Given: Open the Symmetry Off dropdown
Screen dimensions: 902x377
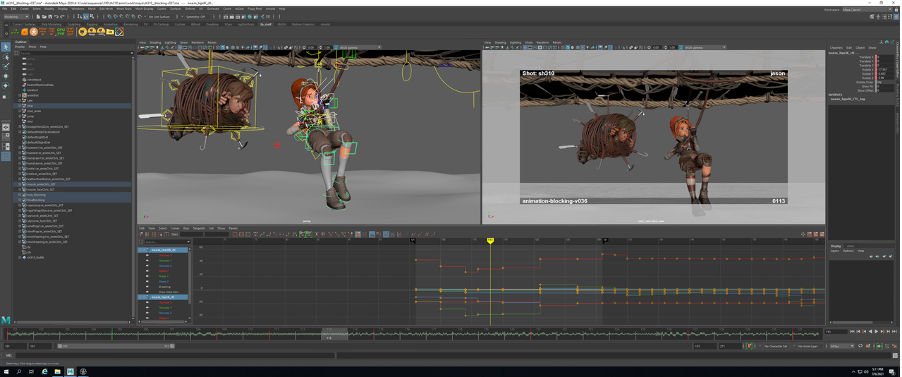Looking at the screenshot, I should coord(198,17).
